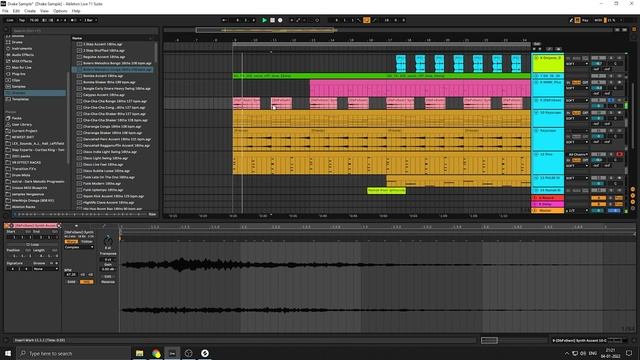Open Packs under Places
Image resolution: width=640 pixels, height=360 pixels.
pos(16,118)
